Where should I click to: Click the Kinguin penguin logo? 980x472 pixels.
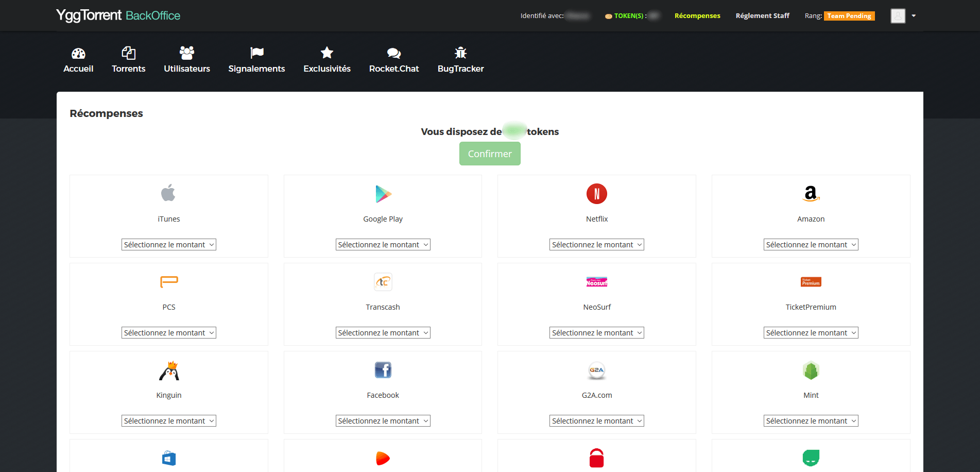click(169, 370)
